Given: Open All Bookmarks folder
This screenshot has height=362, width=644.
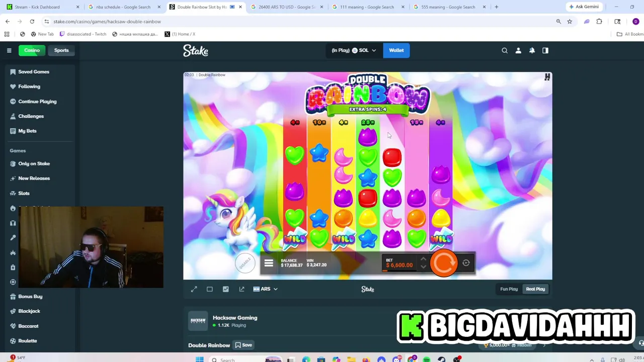Looking at the screenshot, I should point(630,34).
